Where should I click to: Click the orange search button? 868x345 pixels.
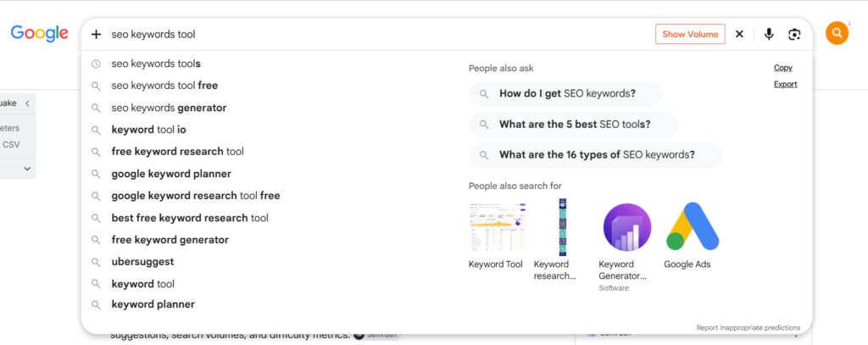pos(837,33)
